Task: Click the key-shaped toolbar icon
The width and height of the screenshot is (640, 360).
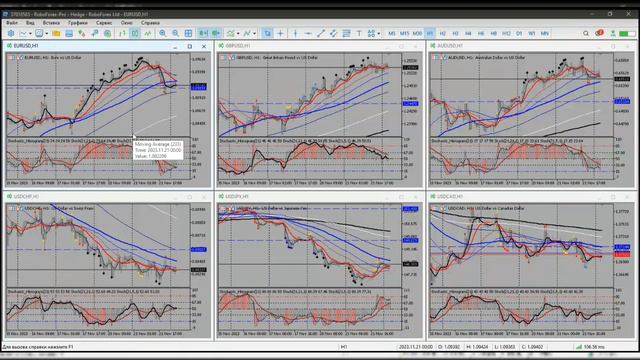Action: (x=94, y=33)
